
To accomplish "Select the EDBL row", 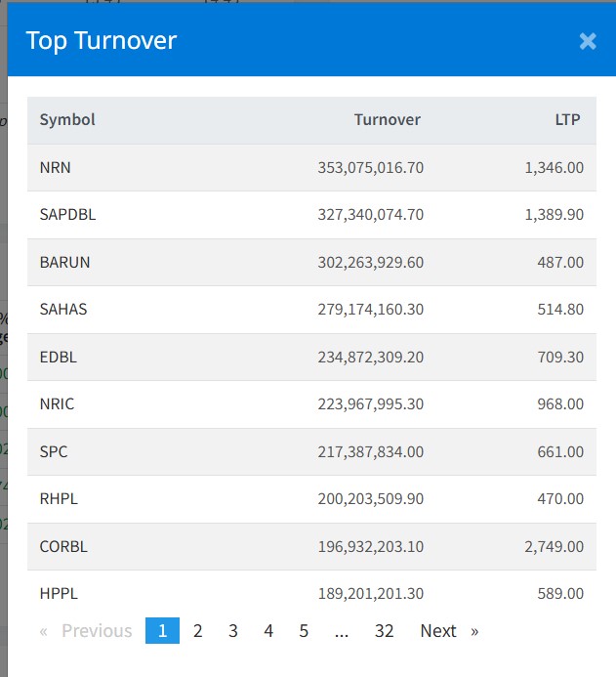I will pyautogui.click(x=59, y=357).
